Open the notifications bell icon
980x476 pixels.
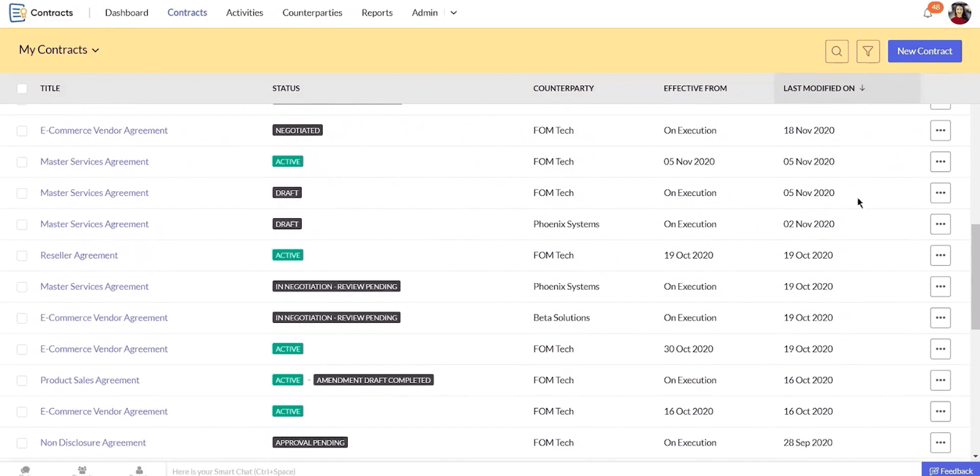pyautogui.click(x=928, y=13)
